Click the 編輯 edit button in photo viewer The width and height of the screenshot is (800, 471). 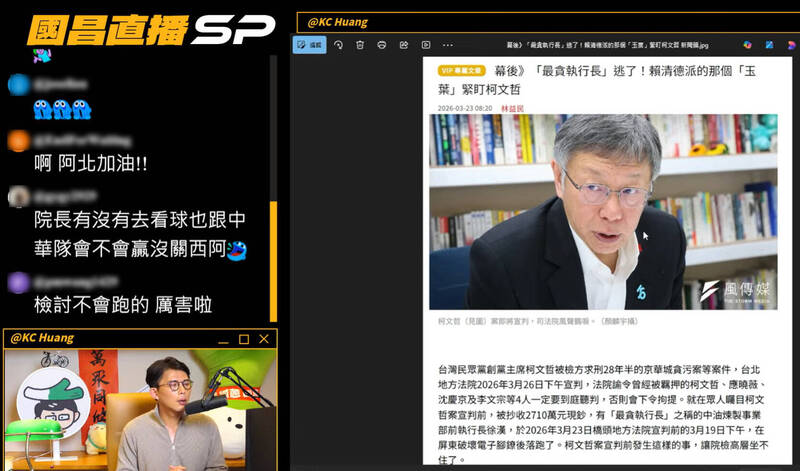click(x=309, y=45)
